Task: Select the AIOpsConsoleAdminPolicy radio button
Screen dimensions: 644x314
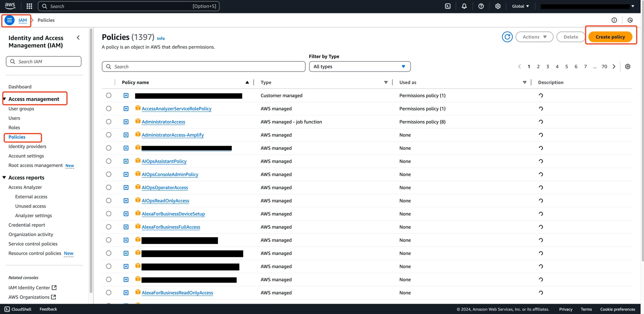Action: [109, 174]
